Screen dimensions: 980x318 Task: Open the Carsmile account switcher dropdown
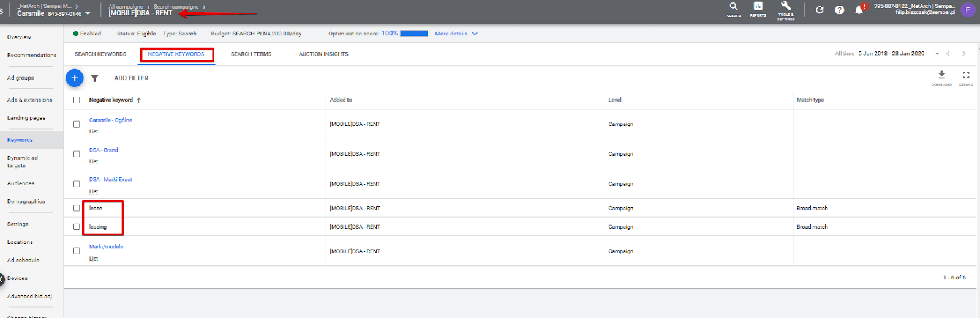pyautogui.click(x=88, y=13)
